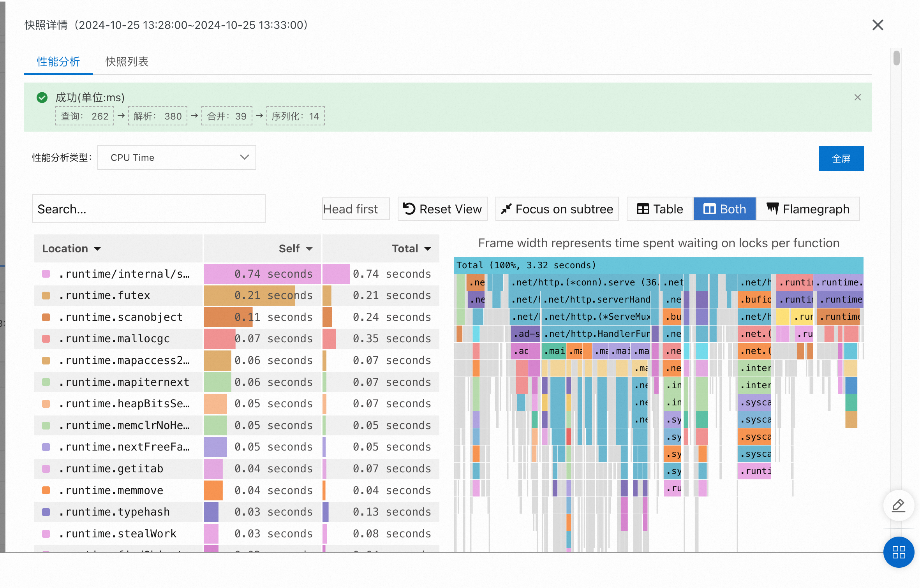Viewport: 920px width, 588px height.
Task: Open the CPU Time analysis type dropdown
Action: (176, 158)
